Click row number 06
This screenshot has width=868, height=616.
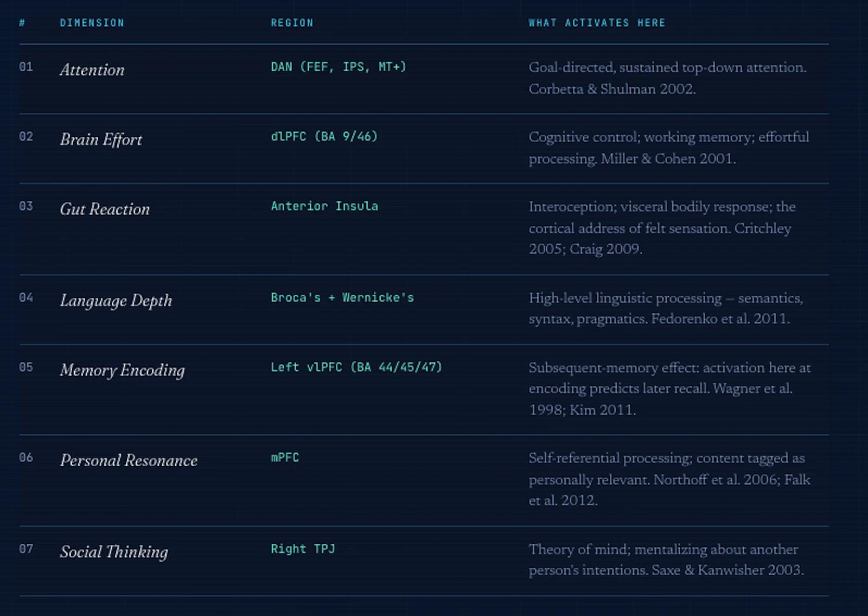pyautogui.click(x=26, y=458)
